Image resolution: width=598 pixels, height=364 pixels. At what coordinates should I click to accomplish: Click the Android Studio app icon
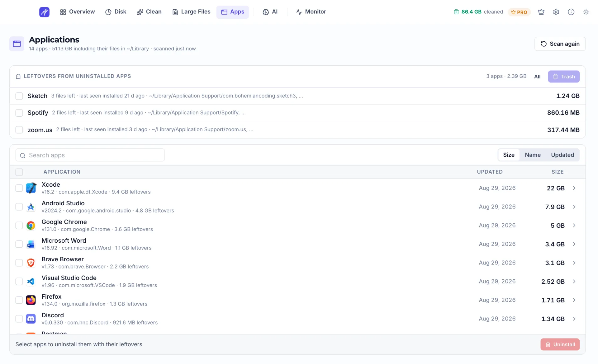(31, 207)
